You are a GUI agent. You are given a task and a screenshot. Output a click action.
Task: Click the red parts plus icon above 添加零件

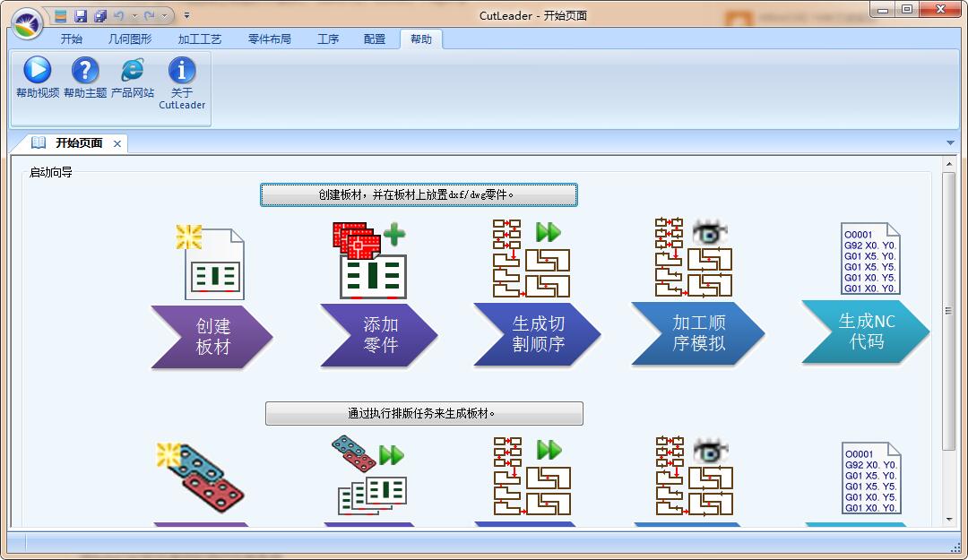pyautogui.click(x=370, y=260)
